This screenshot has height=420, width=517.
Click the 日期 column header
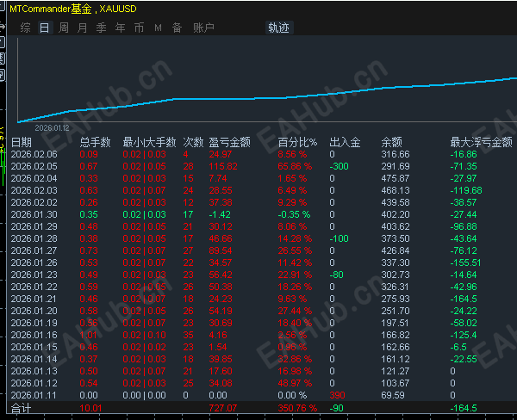(22, 142)
